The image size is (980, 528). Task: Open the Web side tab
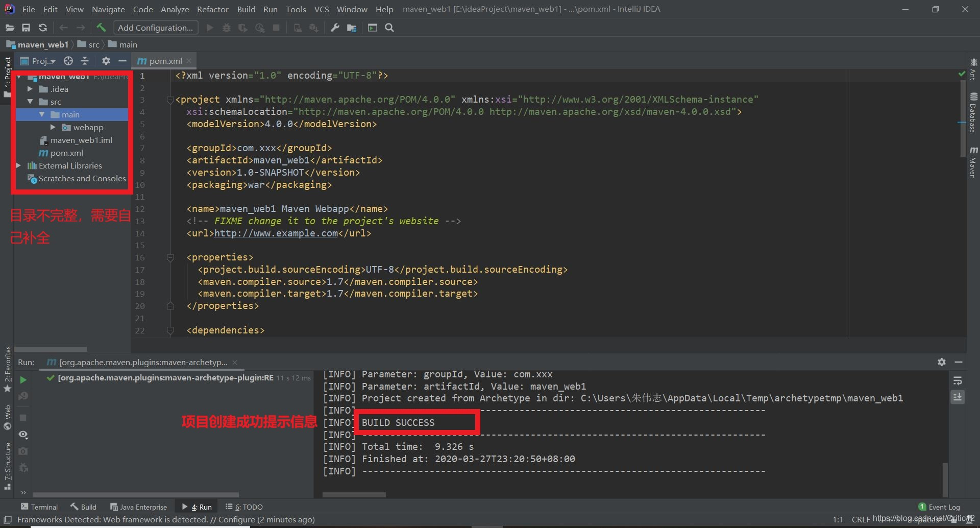coord(7,417)
